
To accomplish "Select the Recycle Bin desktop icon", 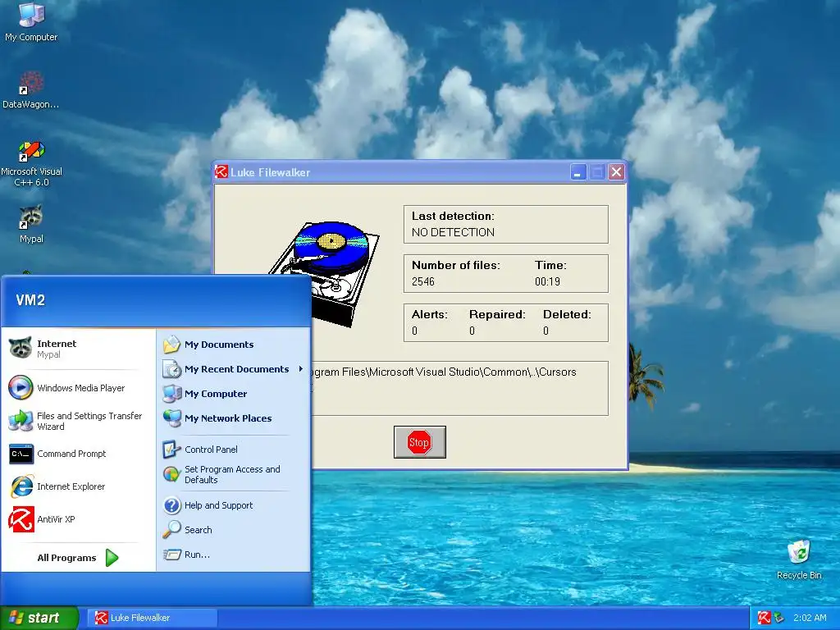I will pyautogui.click(x=799, y=559).
